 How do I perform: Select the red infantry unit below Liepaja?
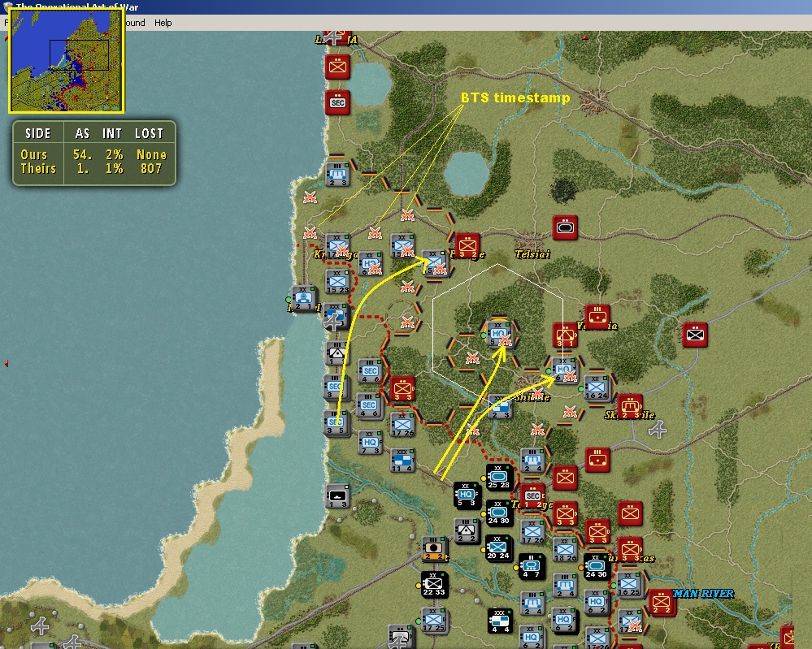tap(337, 67)
